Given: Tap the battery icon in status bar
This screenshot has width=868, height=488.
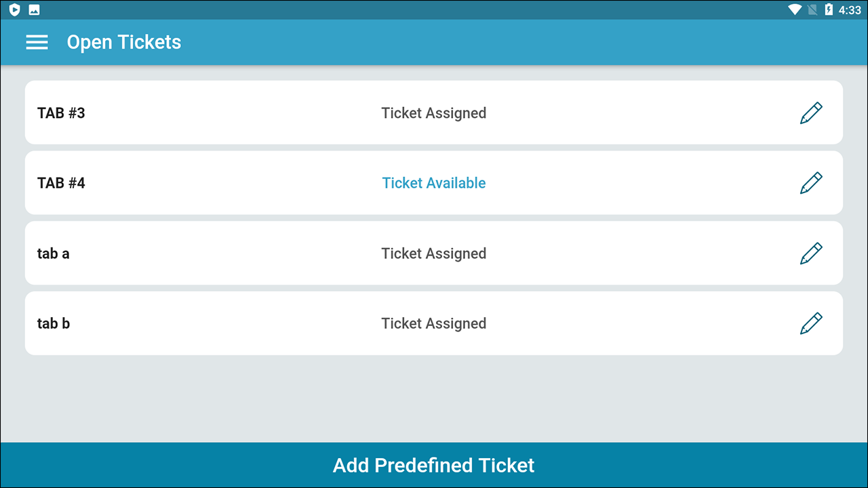Looking at the screenshot, I should point(829,9).
